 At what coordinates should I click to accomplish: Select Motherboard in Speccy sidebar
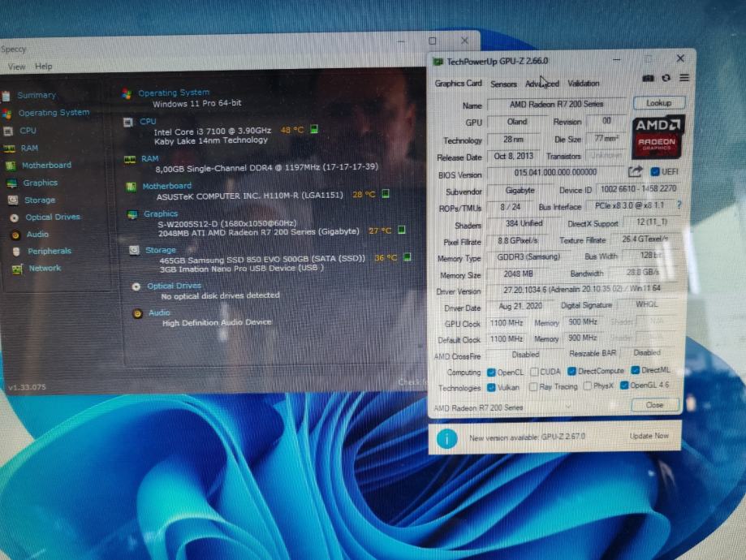[x=46, y=165]
